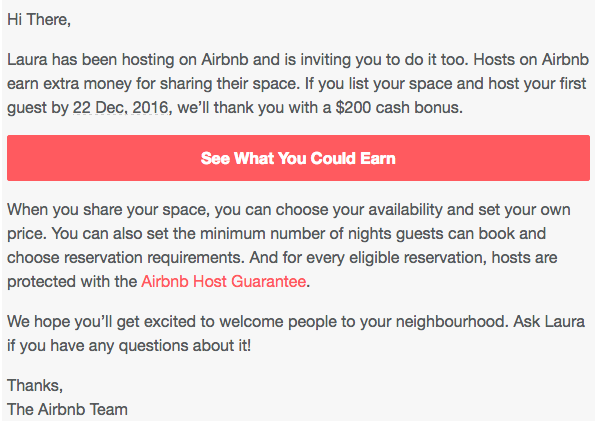Image resolution: width=595 pixels, height=421 pixels.
Task: Click the word neighbourhood
Action: [452, 322]
